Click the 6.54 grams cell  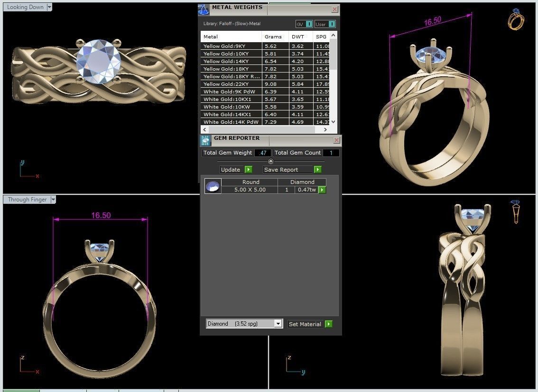(276, 61)
